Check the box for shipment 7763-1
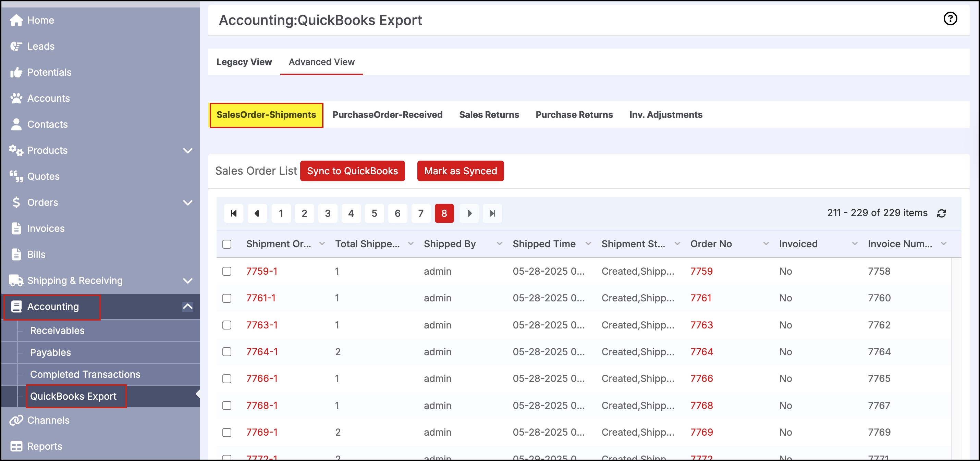This screenshot has height=461, width=980. 227,325
